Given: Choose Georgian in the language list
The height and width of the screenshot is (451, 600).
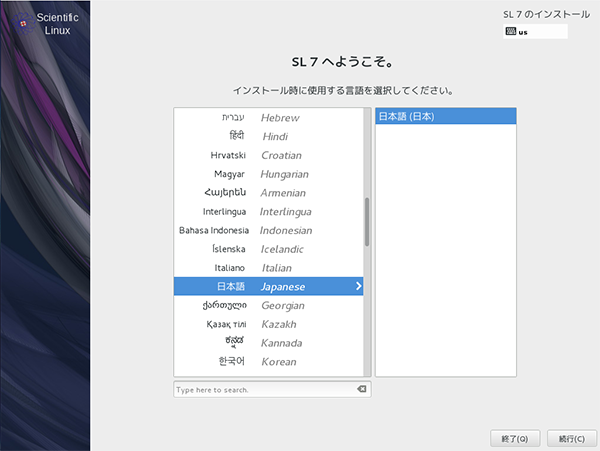Looking at the screenshot, I should click(269, 305).
